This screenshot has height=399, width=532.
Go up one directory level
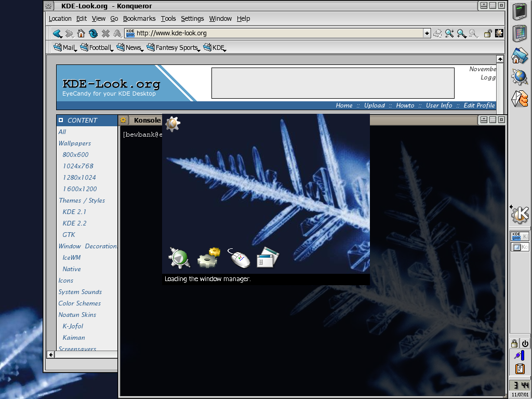tap(117, 33)
